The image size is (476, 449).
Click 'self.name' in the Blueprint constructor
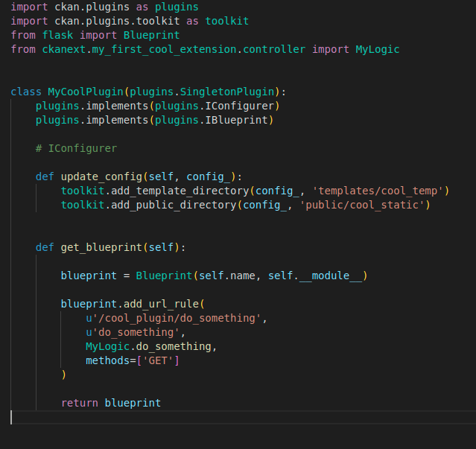[227, 276]
